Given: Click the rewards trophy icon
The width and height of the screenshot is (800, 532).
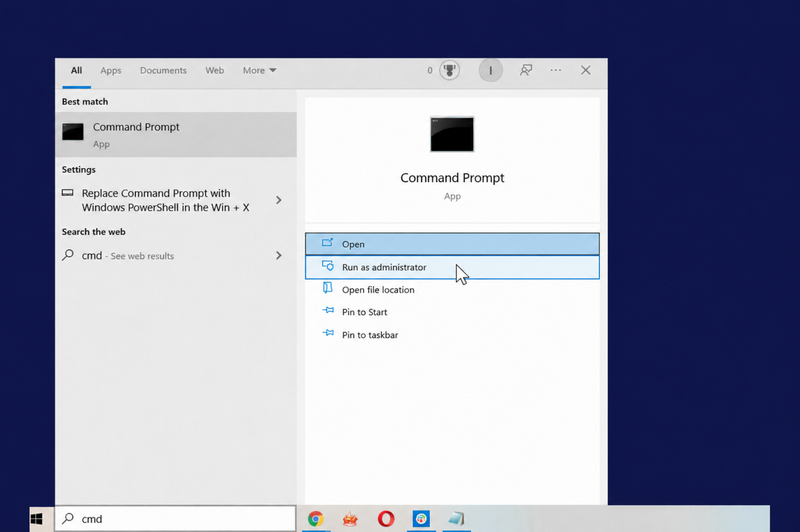Looking at the screenshot, I should coord(449,70).
